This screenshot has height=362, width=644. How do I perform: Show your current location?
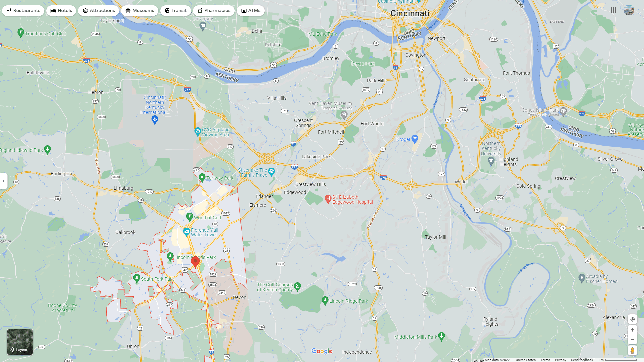(632, 319)
